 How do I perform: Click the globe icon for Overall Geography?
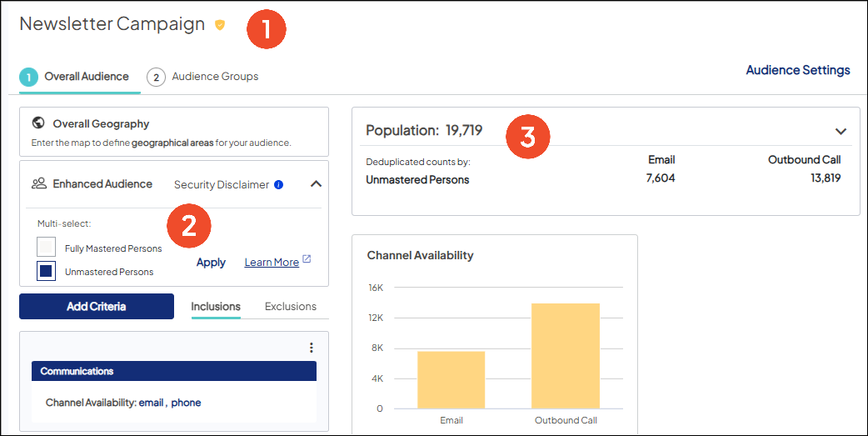click(38, 123)
